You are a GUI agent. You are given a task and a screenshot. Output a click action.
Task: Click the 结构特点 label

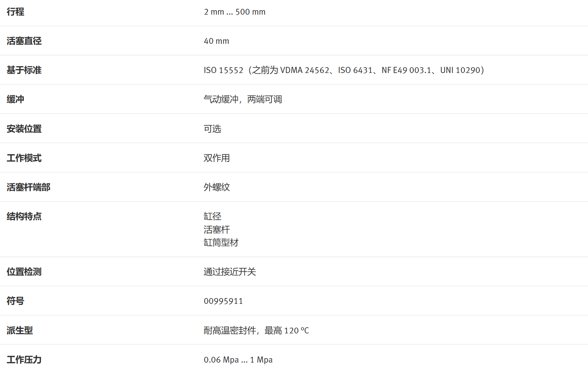tap(24, 217)
